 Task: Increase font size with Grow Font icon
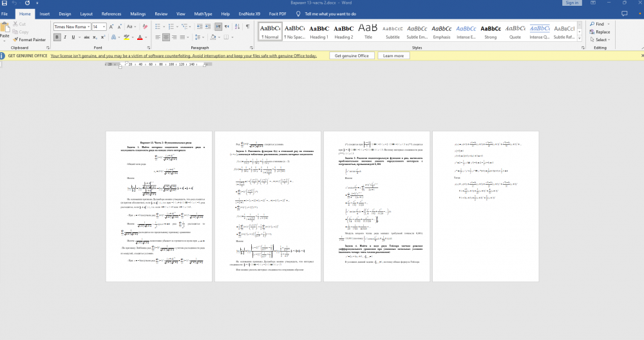(111, 26)
